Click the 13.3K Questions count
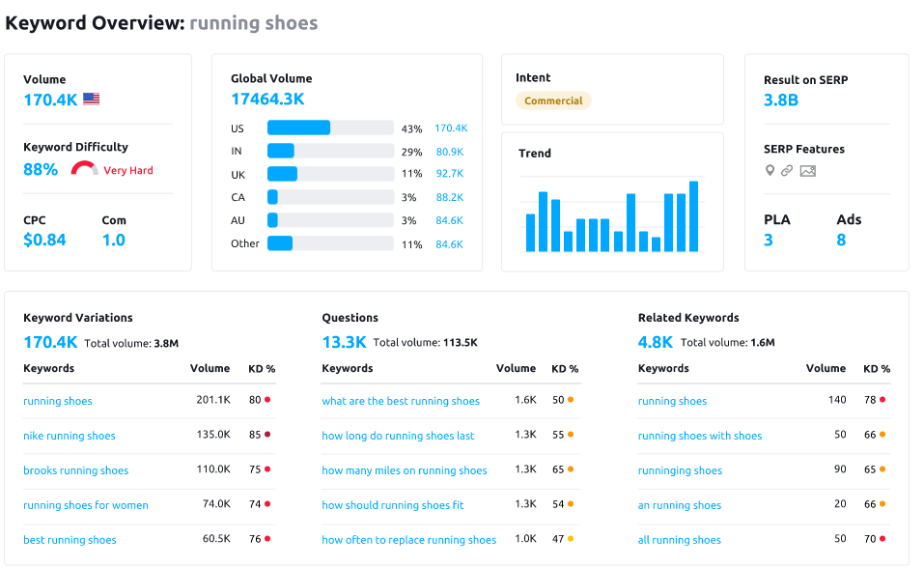 point(344,342)
